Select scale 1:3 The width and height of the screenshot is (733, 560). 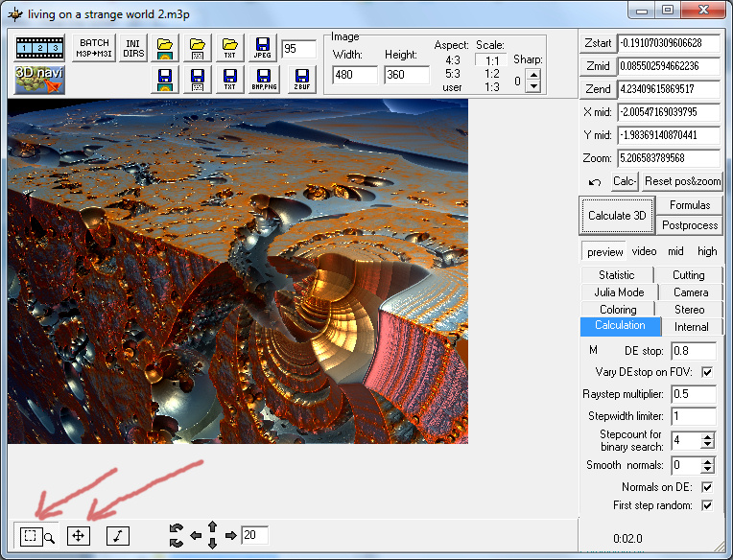pos(492,87)
